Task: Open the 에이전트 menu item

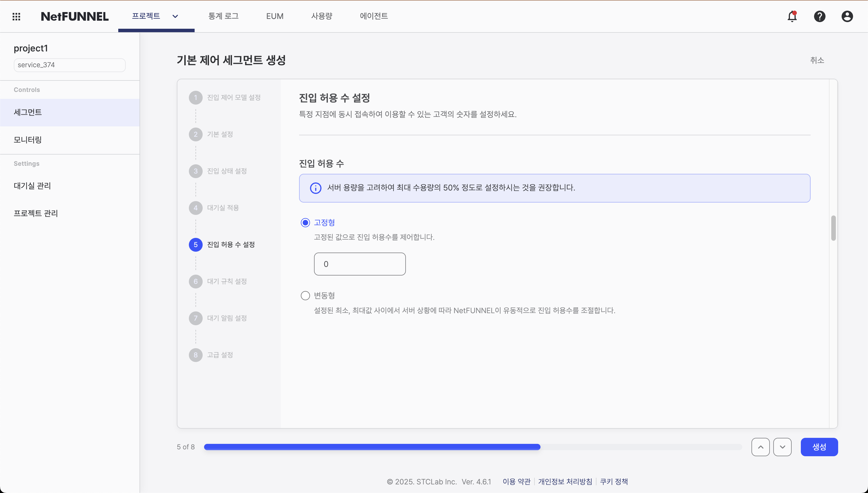Action: coord(373,16)
